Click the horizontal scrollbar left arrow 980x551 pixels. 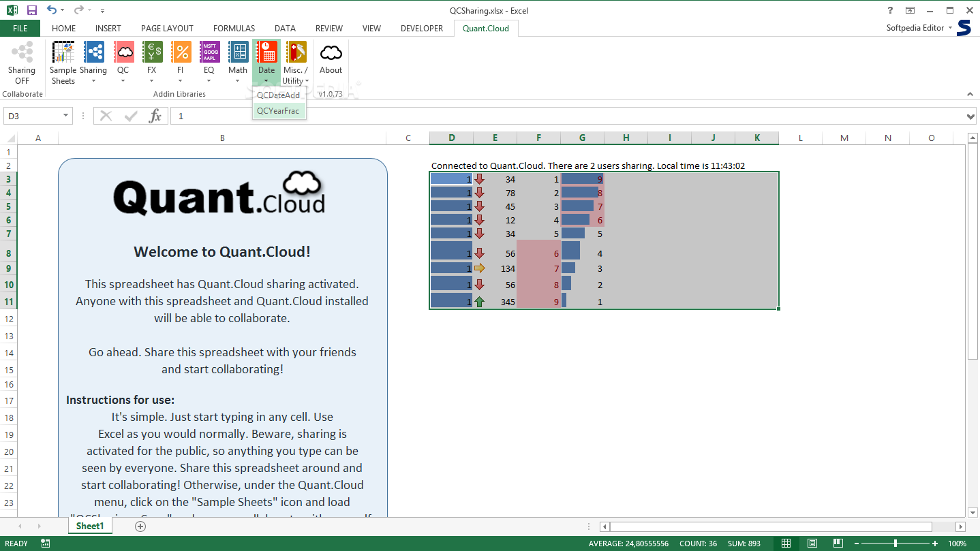(x=604, y=526)
